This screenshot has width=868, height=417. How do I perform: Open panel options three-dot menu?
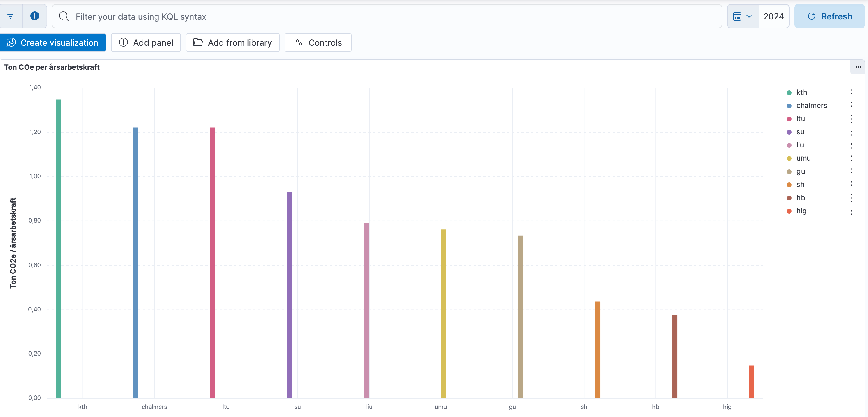coord(857,67)
